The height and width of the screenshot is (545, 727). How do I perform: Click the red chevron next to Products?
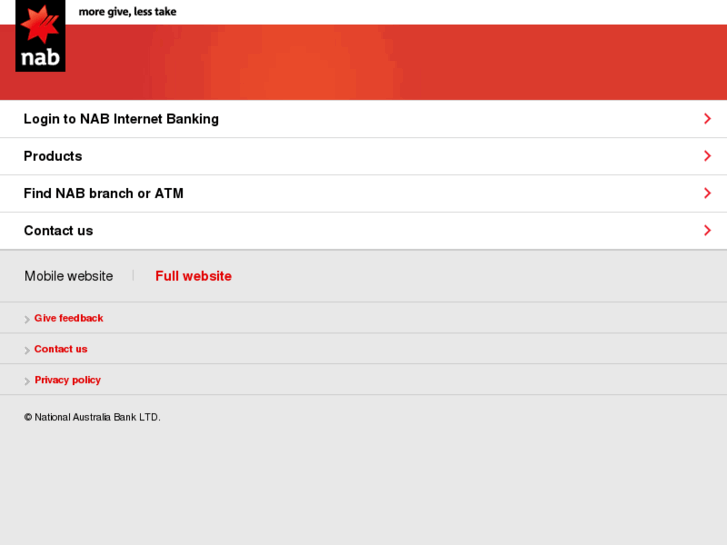(707, 156)
